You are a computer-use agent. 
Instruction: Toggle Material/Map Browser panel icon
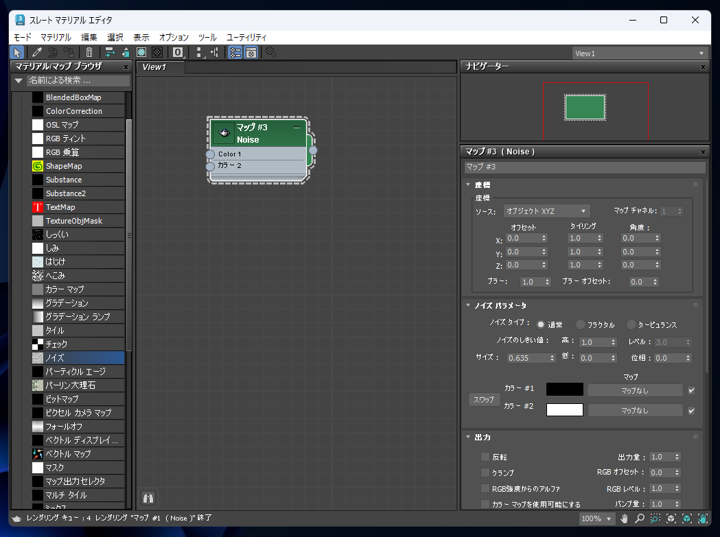(235, 52)
